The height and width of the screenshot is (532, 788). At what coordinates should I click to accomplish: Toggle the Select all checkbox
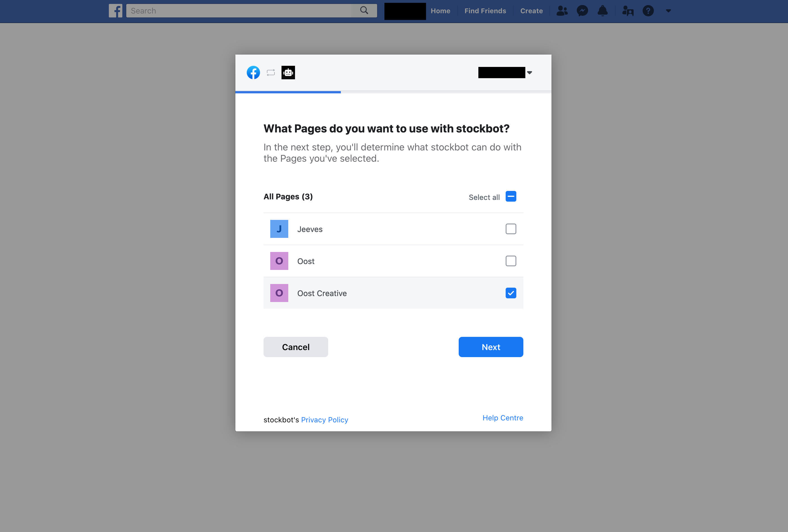(x=511, y=196)
